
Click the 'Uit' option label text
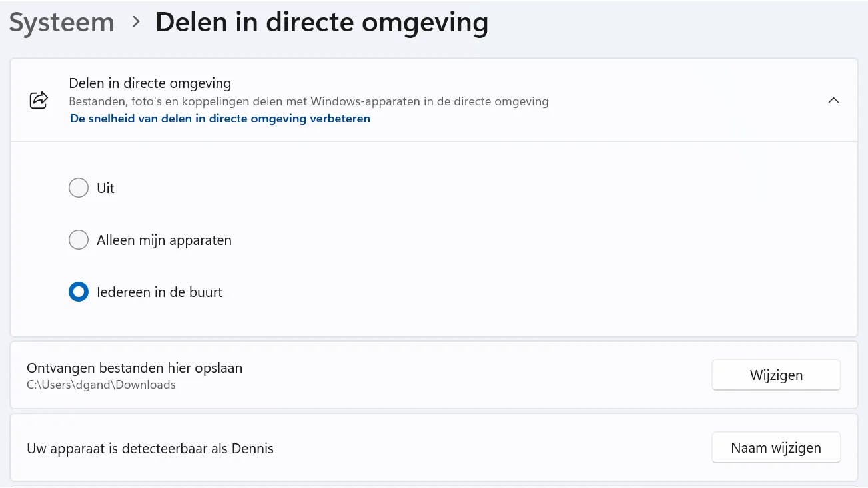pyautogui.click(x=105, y=188)
